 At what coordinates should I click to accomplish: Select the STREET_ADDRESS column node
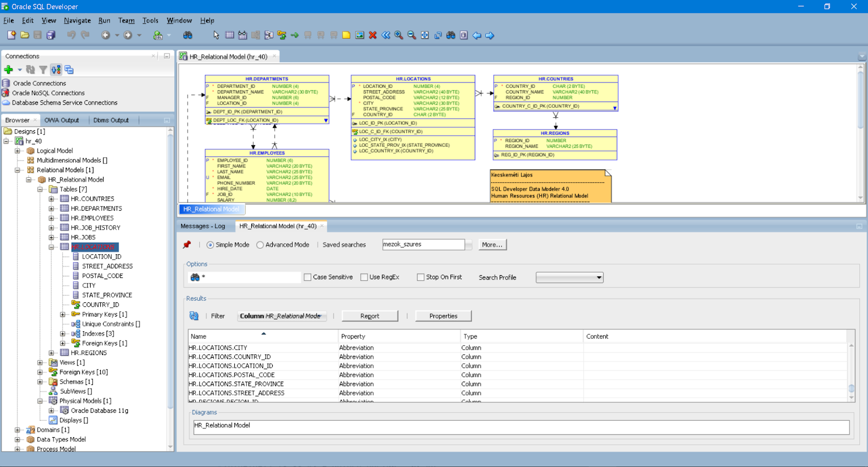(x=107, y=266)
